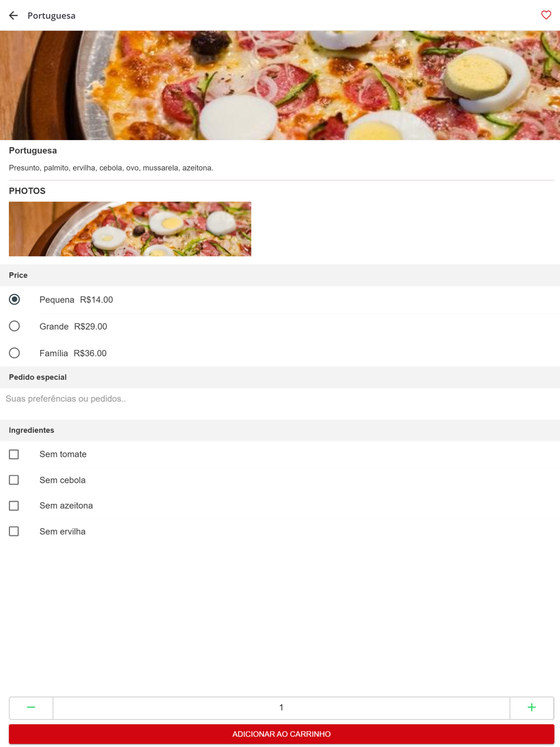Check the Sem cebola option
The image size is (560, 747).
tap(14, 480)
